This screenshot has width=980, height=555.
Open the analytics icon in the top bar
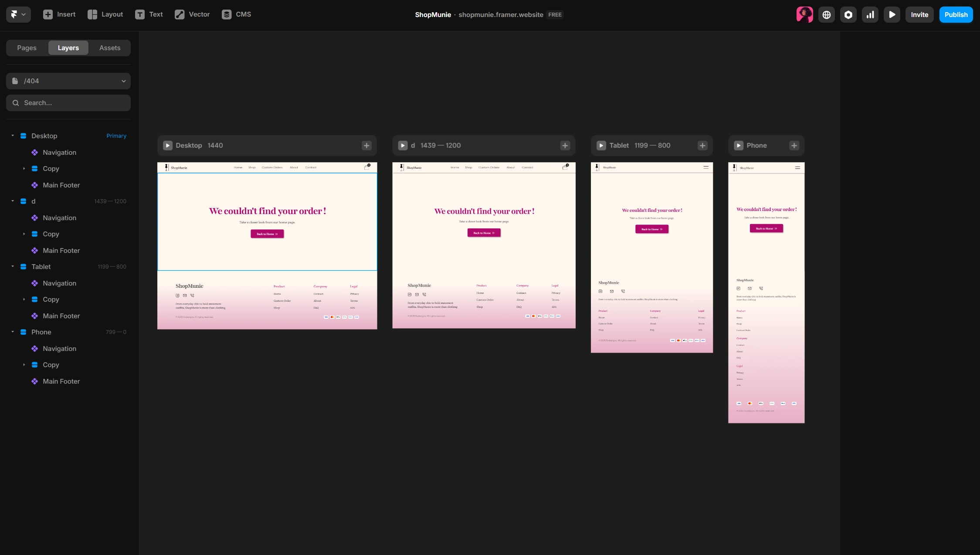[x=870, y=14]
